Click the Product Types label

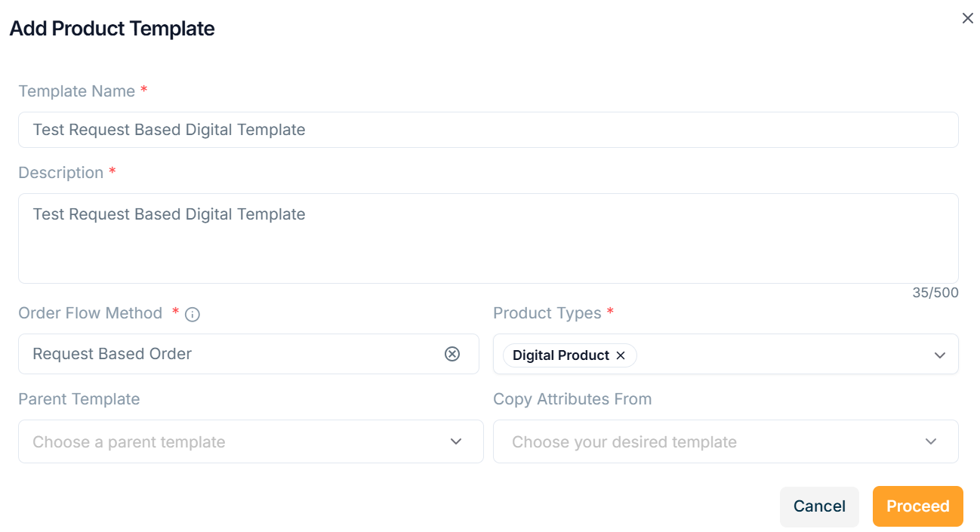(547, 313)
